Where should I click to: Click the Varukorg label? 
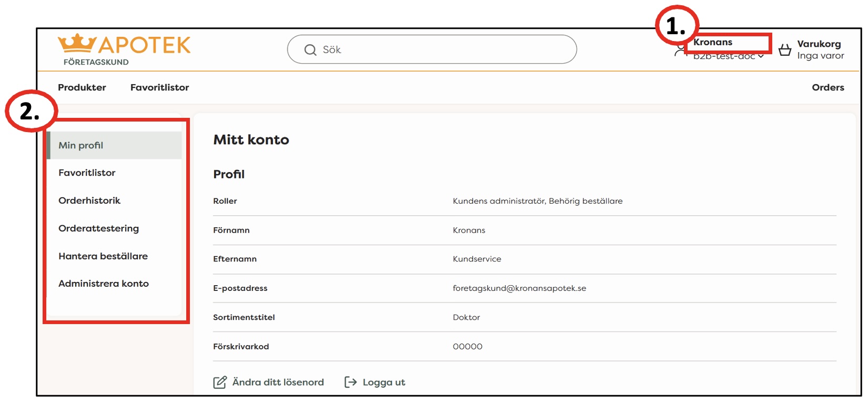coord(819,44)
